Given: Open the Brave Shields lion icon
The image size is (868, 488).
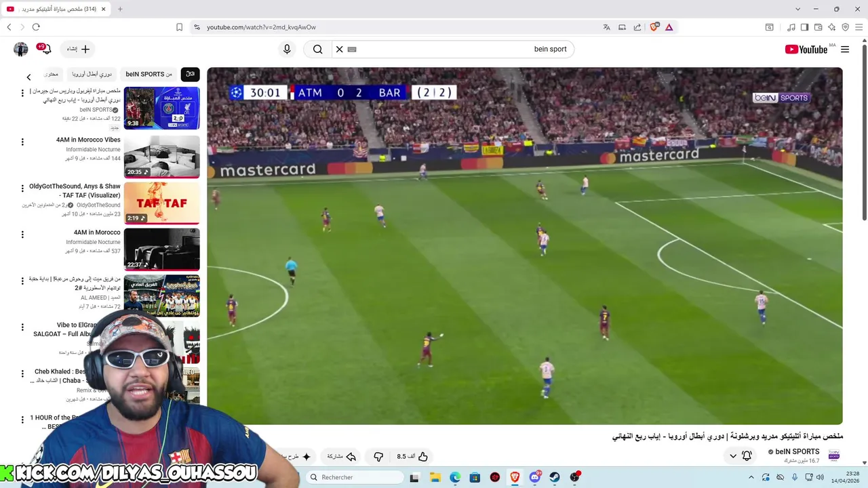Looking at the screenshot, I should tap(654, 27).
